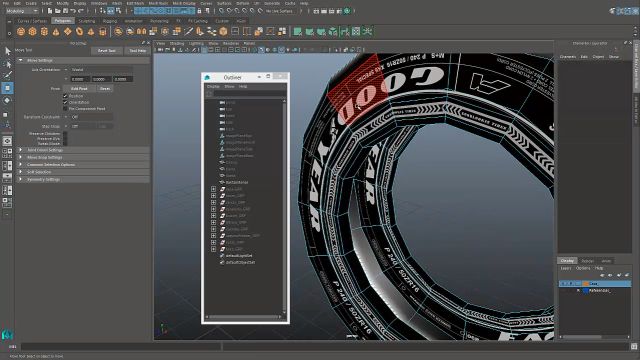Select the Rotate tool in toolbox
The height and width of the screenshot is (360, 640).
[x=7, y=100]
